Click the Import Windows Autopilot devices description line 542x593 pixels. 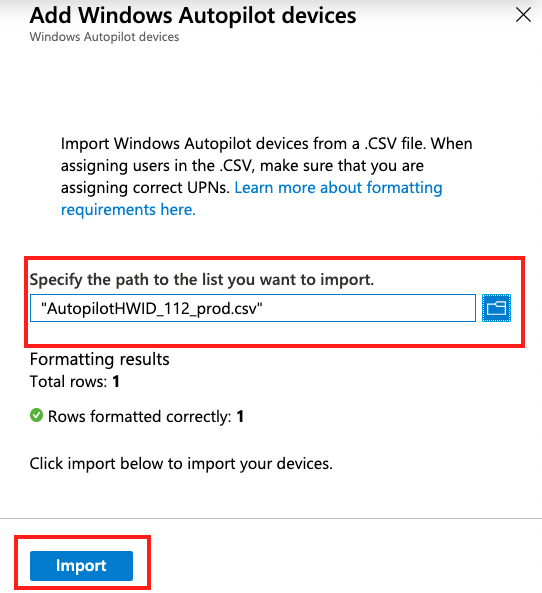[267, 144]
